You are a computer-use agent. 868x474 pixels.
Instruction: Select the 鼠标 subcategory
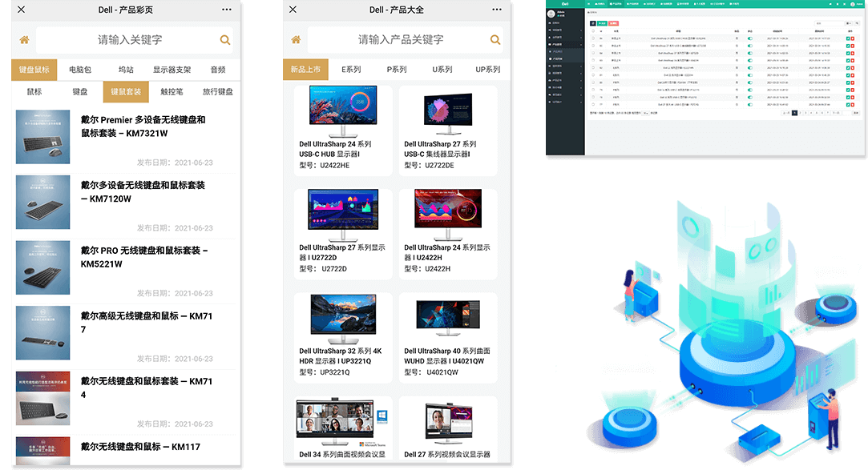[x=34, y=92]
